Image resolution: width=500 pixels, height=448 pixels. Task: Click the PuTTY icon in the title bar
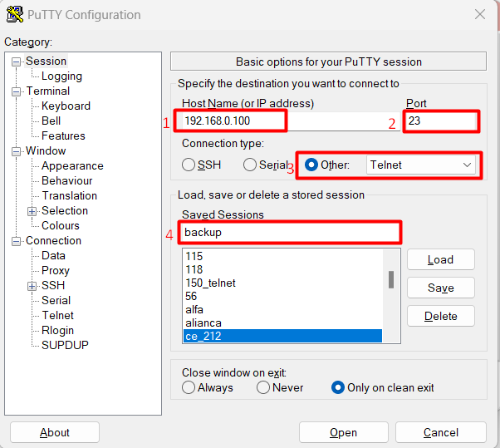coord(15,14)
